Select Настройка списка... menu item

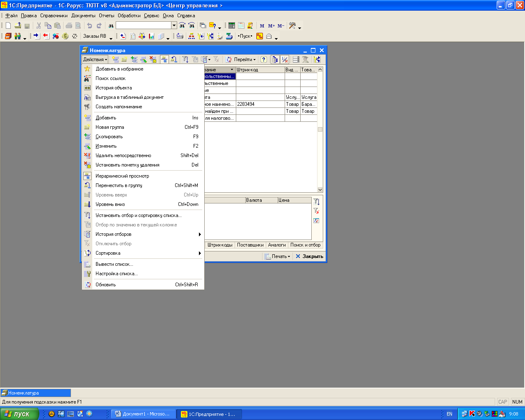[143, 274]
